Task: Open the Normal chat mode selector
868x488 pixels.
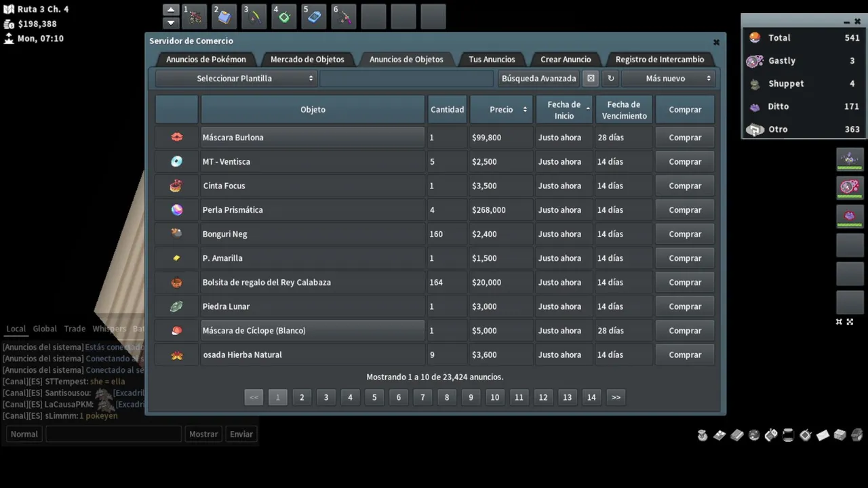Action: [24, 434]
